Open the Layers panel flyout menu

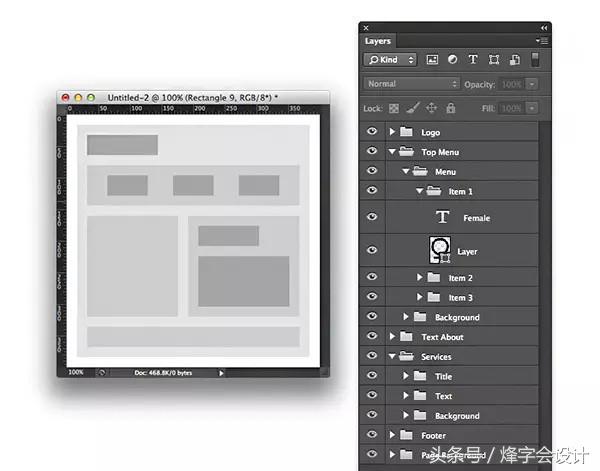[542, 41]
